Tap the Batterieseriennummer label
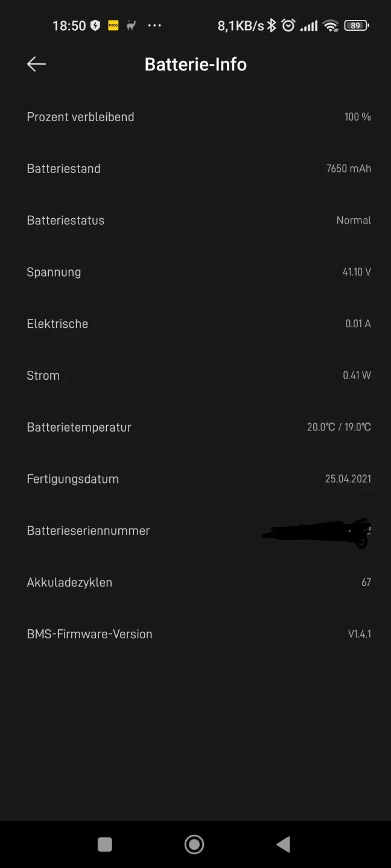 [88, 531]
